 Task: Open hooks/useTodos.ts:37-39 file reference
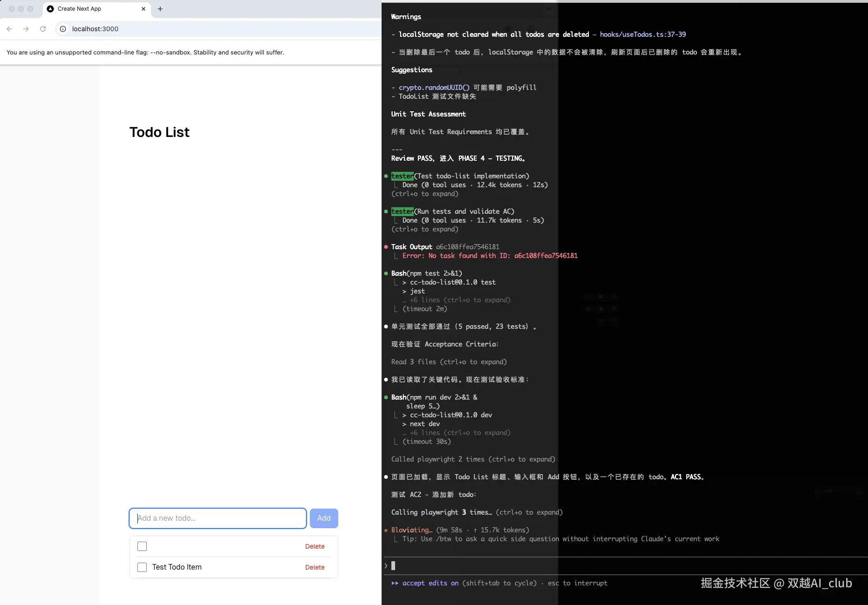[643, 34]
